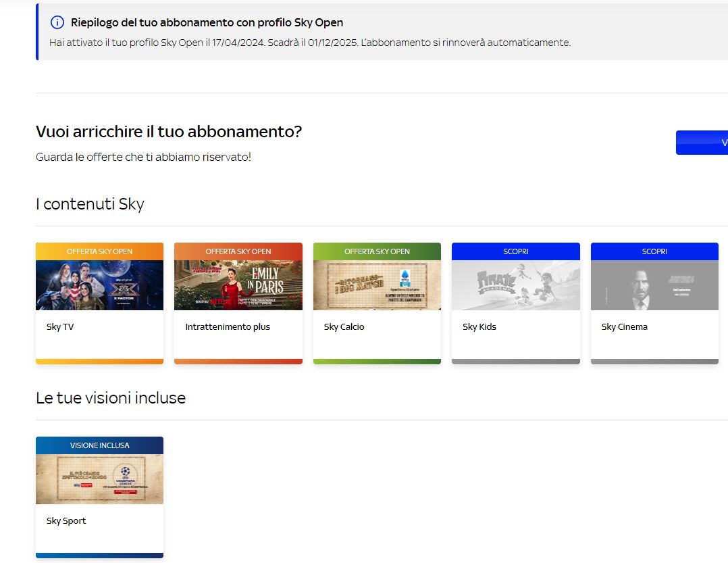The height and width of the screenshot is (563, 728).
Task: Select the Sky Cinema card title
Action: pos(625,326)
